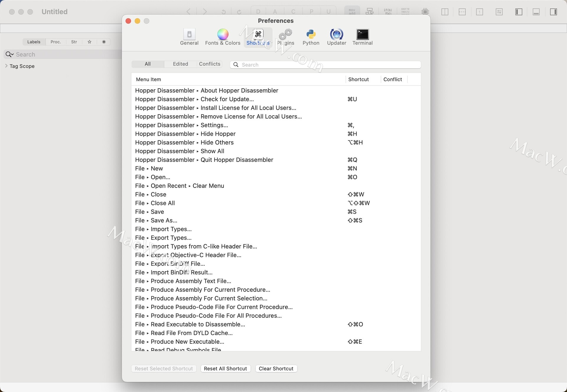Select 'File ▸ Close All' row
The width and height of the screenshot is (567, 392).
276,203
